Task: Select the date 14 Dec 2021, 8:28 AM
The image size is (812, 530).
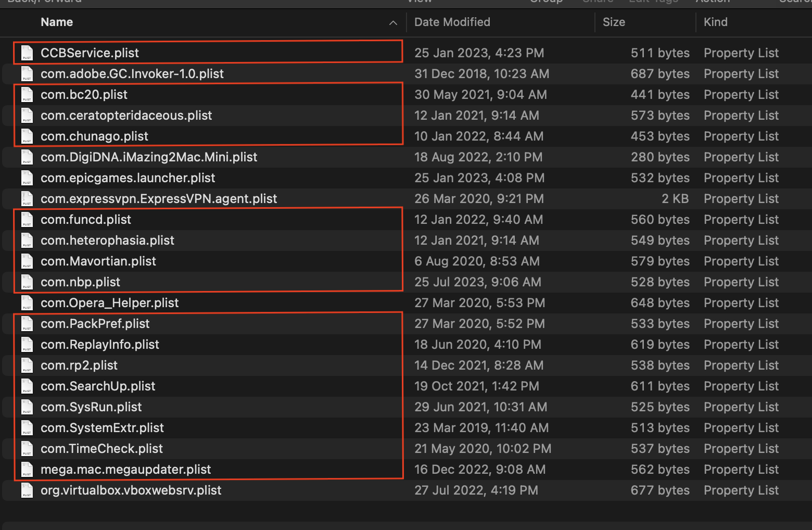Action: 479,365
